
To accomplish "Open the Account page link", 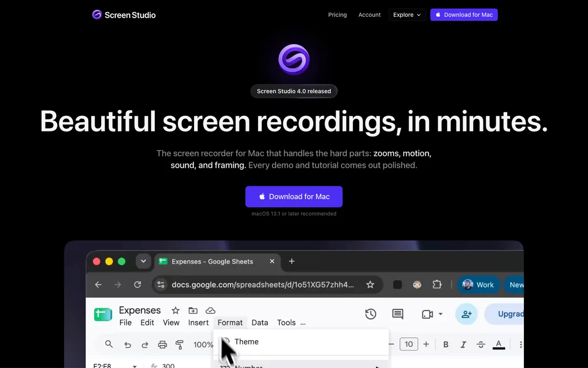I will 369,15.
